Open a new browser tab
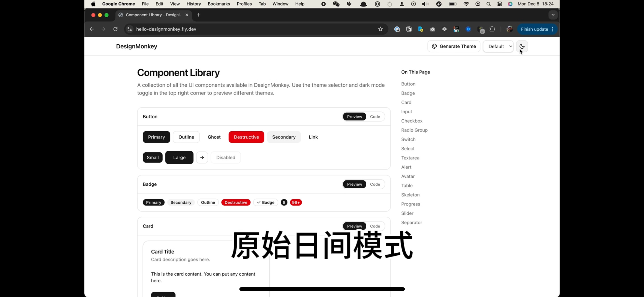 click(199, 15)
